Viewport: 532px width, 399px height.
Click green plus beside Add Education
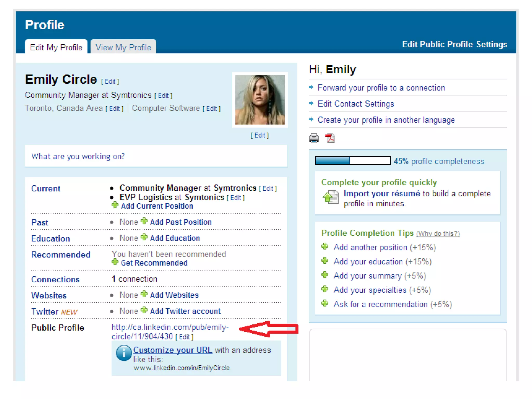tap(144, 237)
